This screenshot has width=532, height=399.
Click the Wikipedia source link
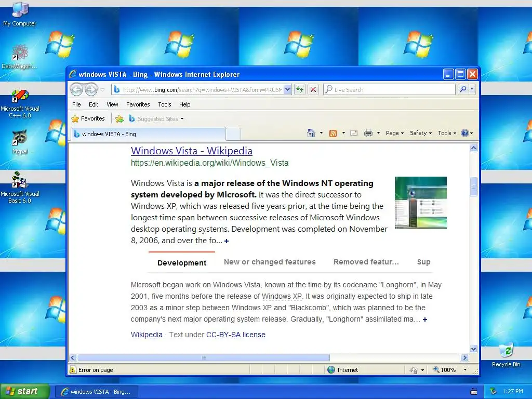[147, 335]
